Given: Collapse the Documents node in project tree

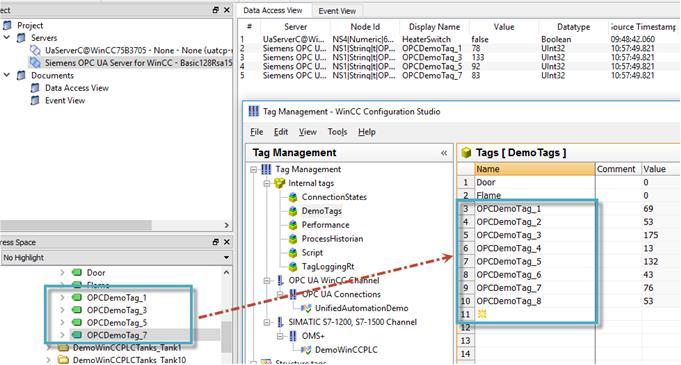Looking at the screenshot, I should [x=7, y=75].
